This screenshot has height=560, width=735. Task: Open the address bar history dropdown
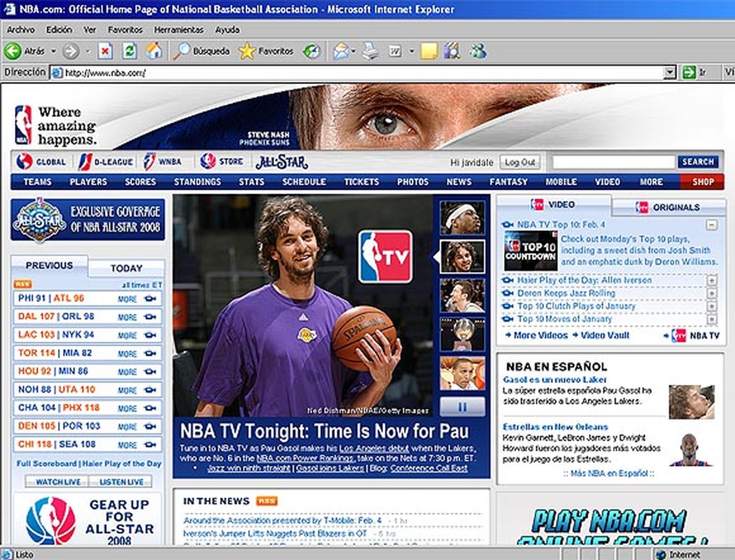(x=670, y=72)
